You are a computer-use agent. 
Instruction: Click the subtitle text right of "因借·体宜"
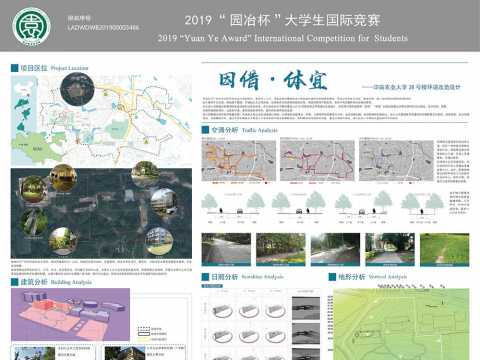click(412, 87)
